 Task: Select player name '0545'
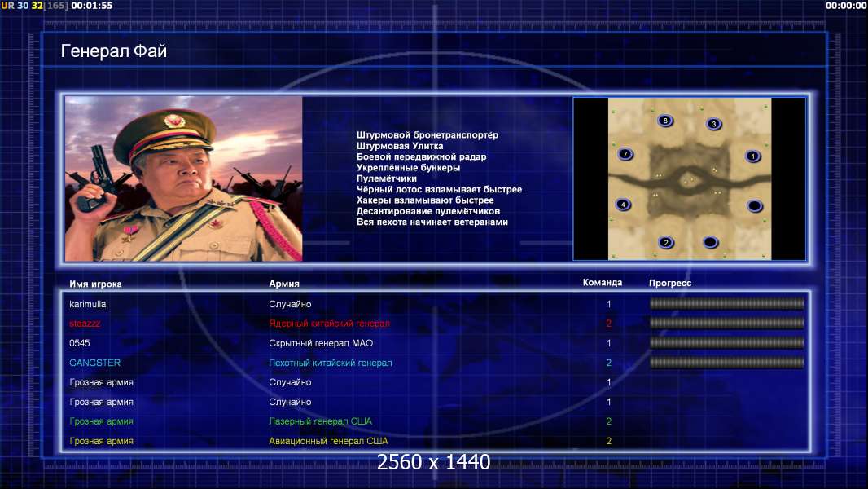[79, 343]
